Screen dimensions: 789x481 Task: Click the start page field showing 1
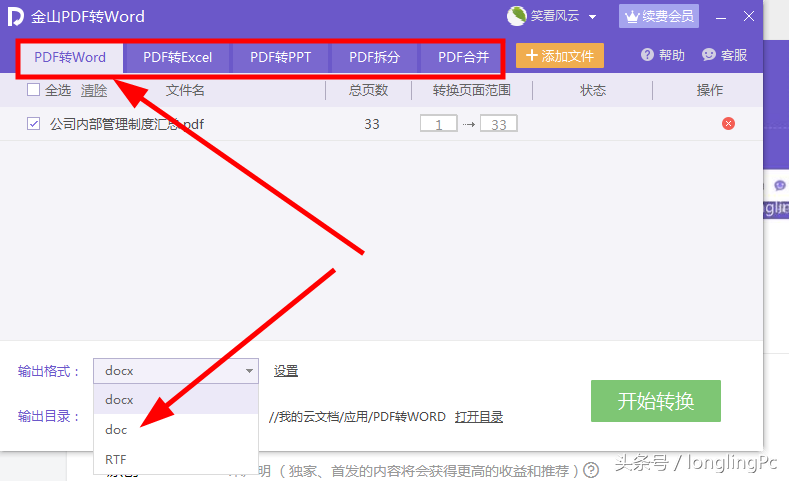(x=439, y=124)
